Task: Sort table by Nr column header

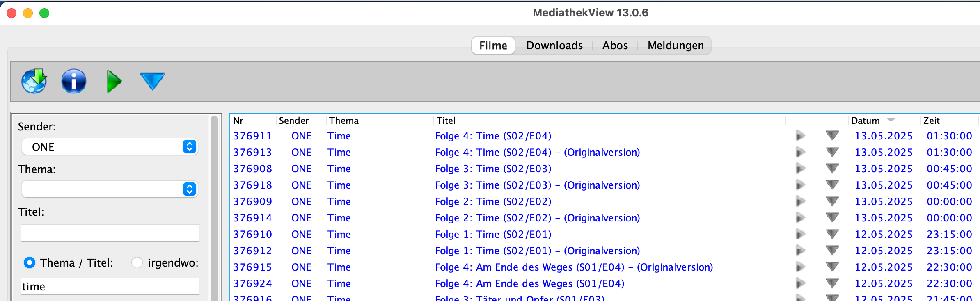Action: [238, 121]
